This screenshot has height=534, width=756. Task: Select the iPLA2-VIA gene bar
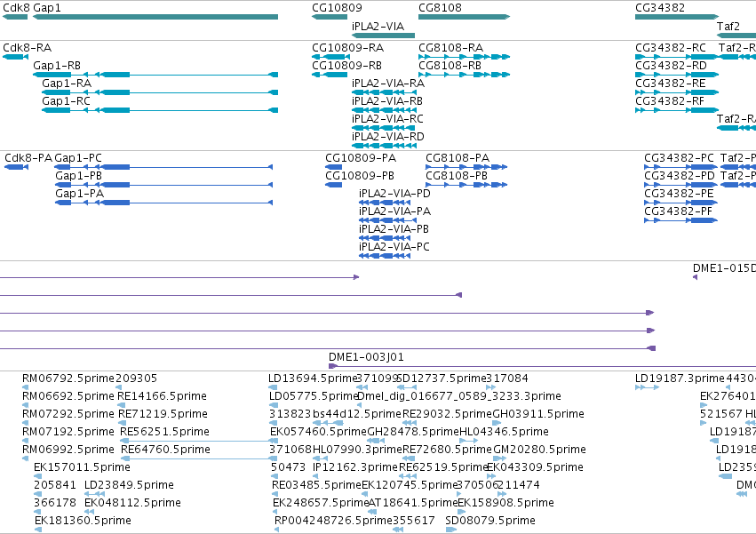coord(383,36)
